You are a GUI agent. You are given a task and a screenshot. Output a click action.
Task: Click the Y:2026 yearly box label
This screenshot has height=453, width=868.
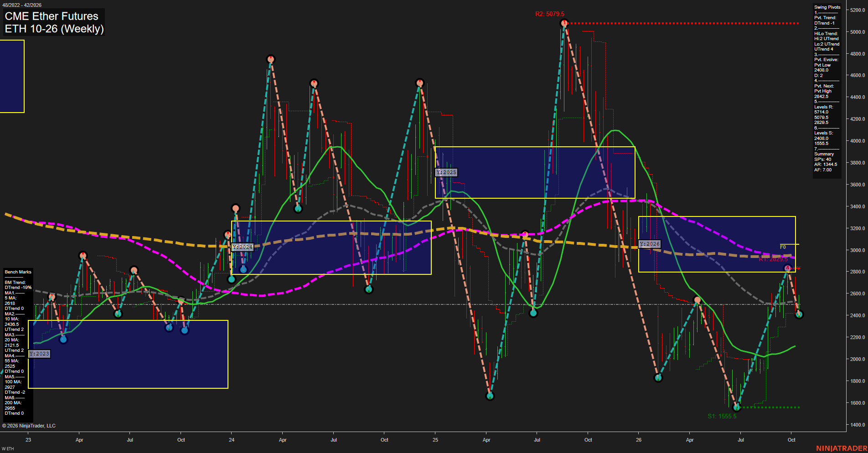pos(650,244)
